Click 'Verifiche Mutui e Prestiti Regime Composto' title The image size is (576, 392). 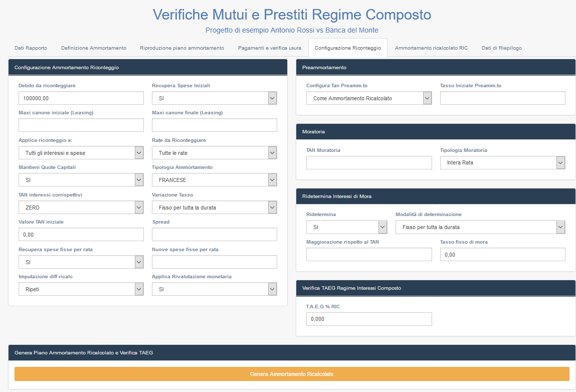[292, 15]
